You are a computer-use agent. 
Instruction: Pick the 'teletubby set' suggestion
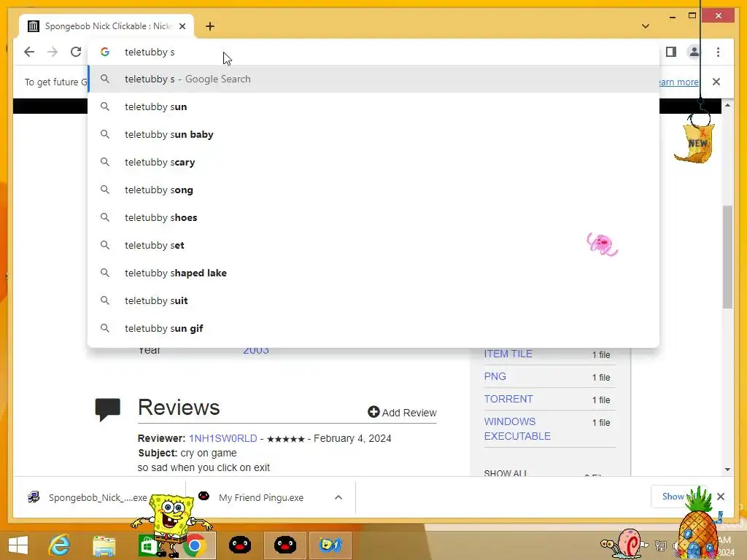[373, 245]
